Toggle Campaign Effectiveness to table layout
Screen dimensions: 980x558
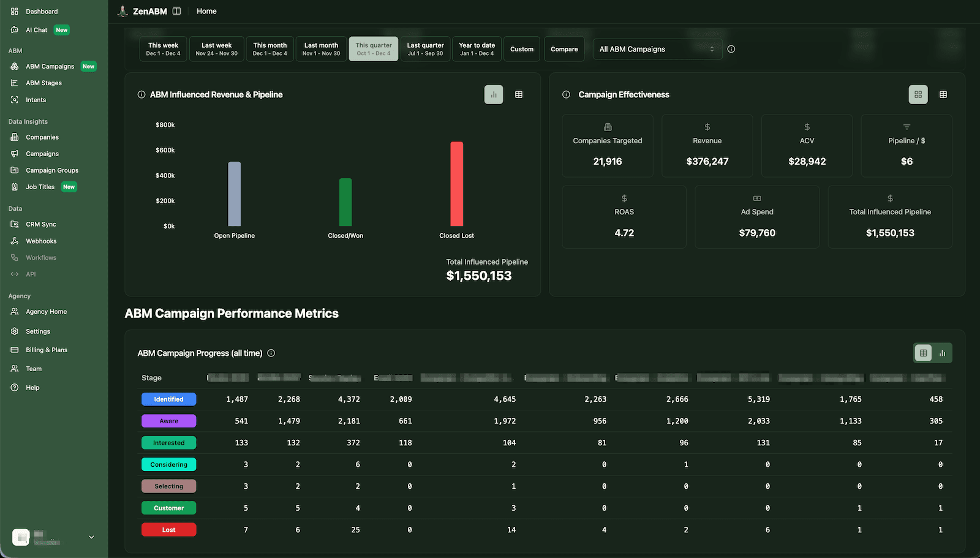(x=943, y=94)
